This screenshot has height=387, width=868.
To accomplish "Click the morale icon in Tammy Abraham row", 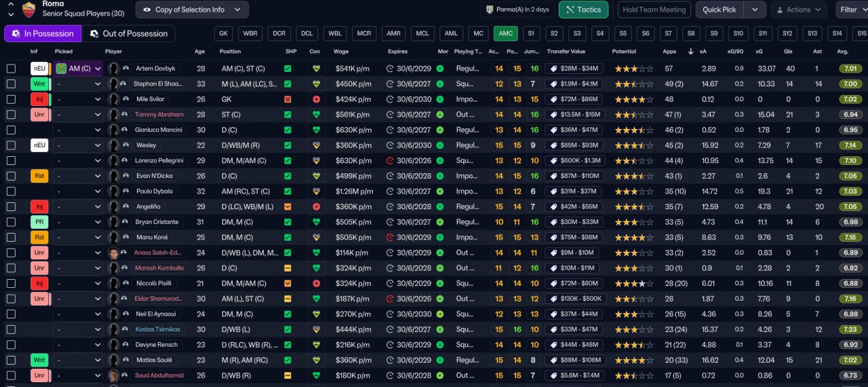I will tap(440, 115).
